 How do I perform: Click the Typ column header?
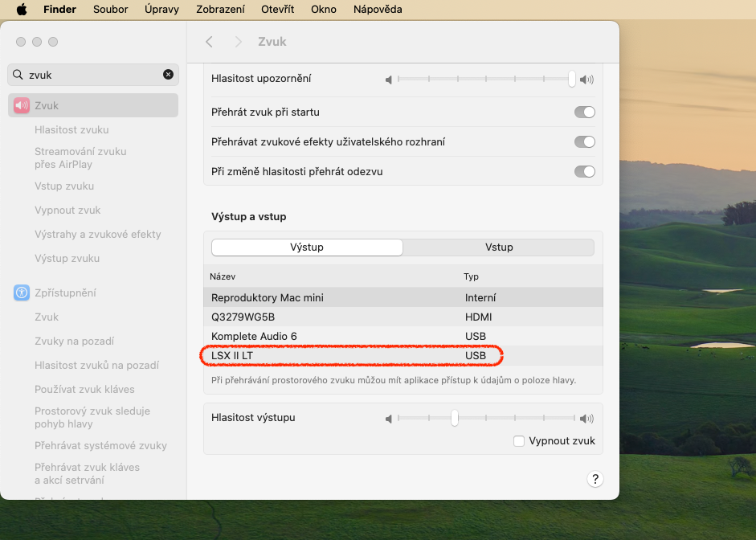click(x=471, y=276)
